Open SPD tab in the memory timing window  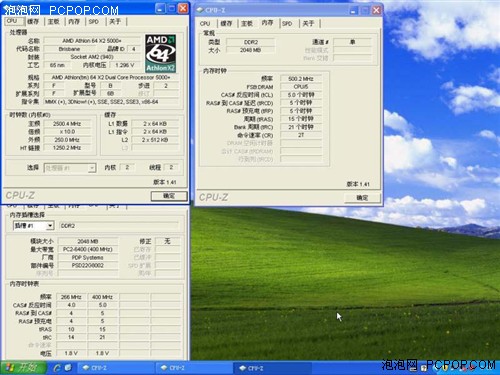point(287,23)
